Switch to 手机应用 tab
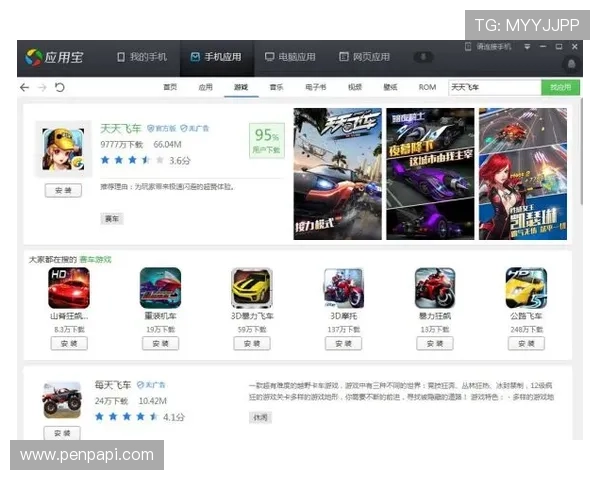 click(x=216, y=57)
